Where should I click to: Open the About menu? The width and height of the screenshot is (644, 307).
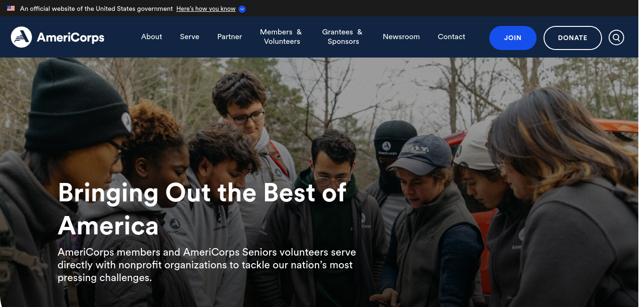[x=152, y=37]
